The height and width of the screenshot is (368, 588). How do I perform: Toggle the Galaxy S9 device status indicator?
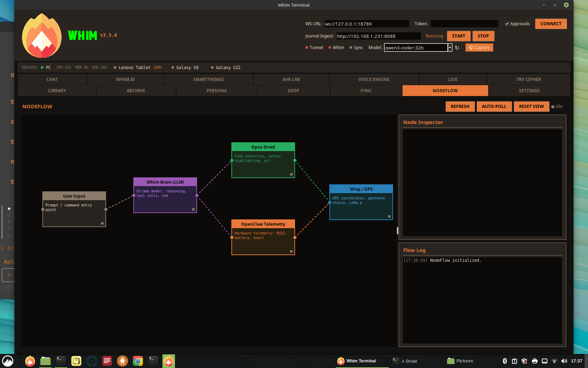[173, 67]
